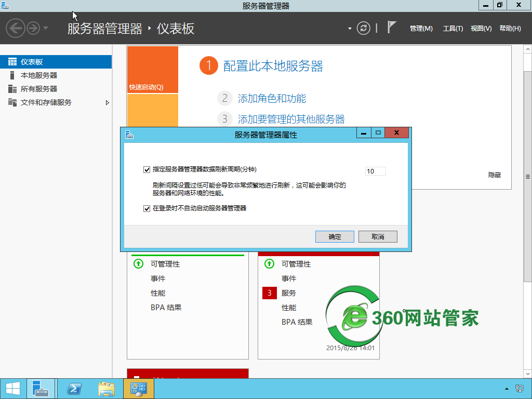The image size is (532, 399).
Task: Open the notifications flag
Action: coord(392,27)
